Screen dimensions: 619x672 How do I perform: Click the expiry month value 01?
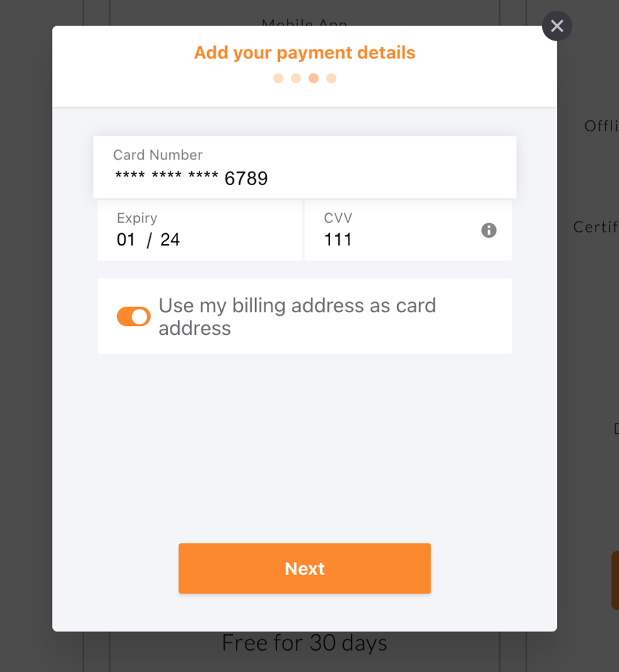(x=127, y=240)
